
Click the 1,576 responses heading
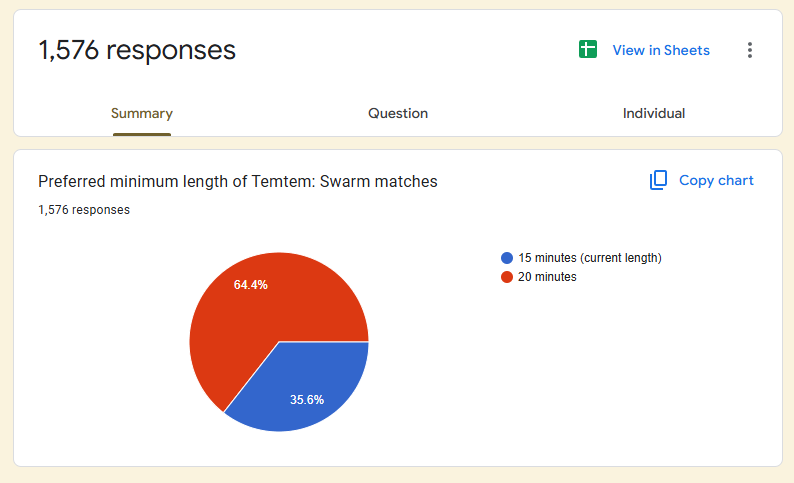coord(137,50)
